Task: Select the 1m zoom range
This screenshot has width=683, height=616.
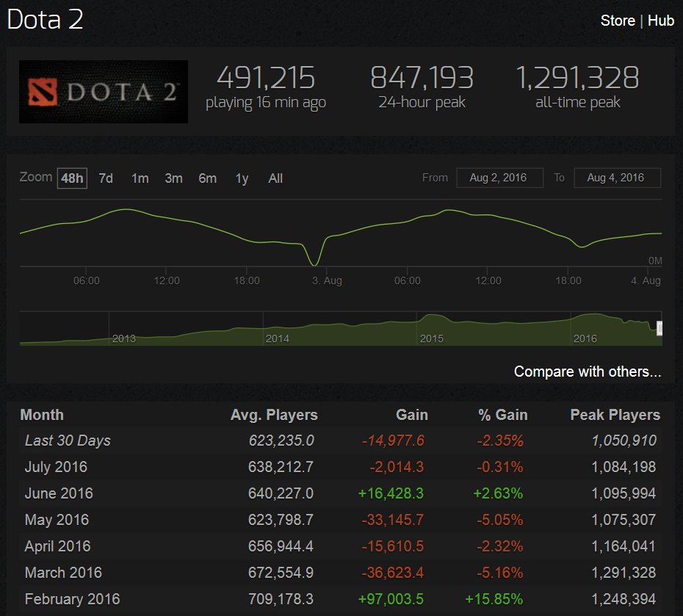Action: 140,178
